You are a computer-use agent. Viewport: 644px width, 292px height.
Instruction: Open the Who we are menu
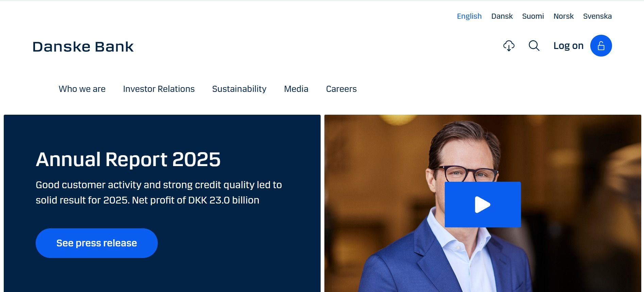click(82, 89)
